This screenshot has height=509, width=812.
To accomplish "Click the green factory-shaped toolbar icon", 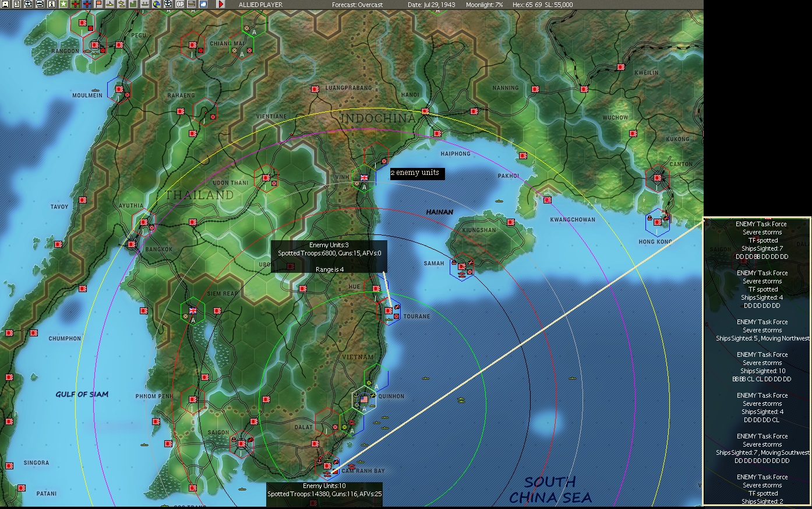I will pyautogui.click(x=133, y=4).
